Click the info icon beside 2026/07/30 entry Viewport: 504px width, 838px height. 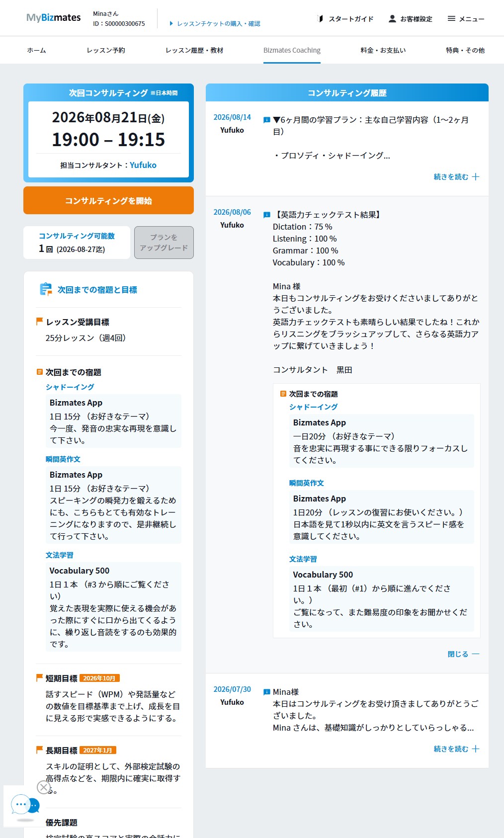(x=266, y=692)
